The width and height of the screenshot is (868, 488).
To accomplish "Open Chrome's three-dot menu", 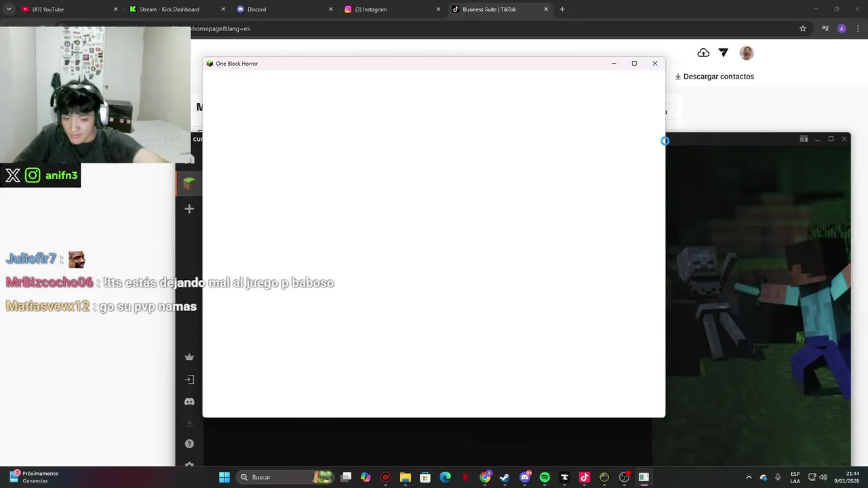I will click(858, 28).
